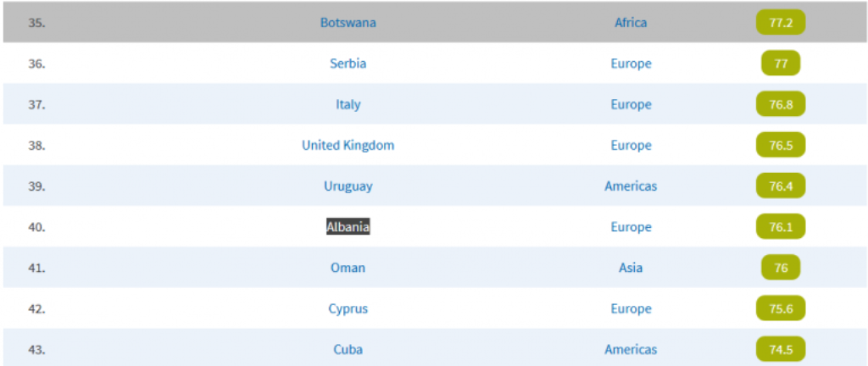
Task: Open the Uruguay country link
Action: point(348,186)
